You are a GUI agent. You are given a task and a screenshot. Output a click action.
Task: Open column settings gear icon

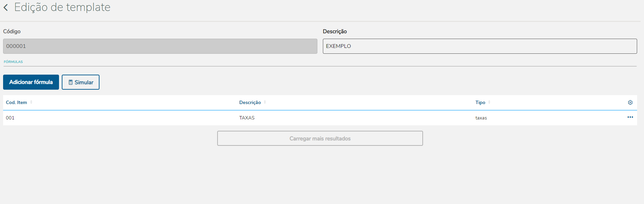click(630, 102)
